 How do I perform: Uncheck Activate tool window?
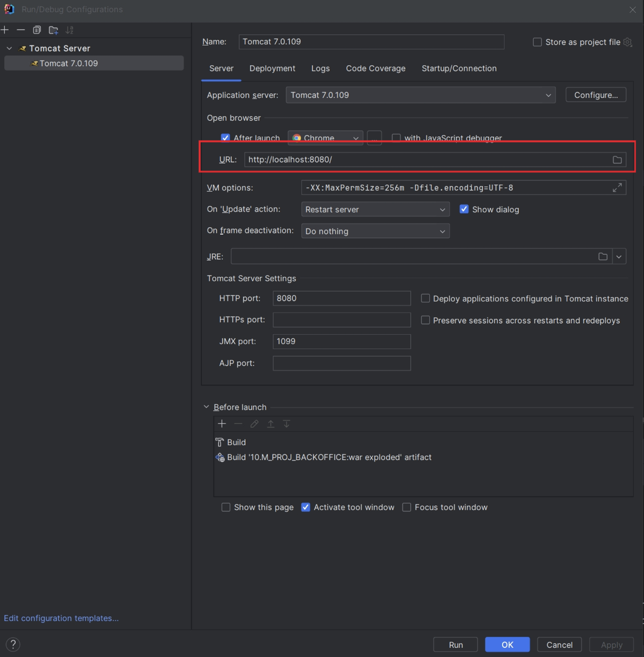click(x=306, y=507)
